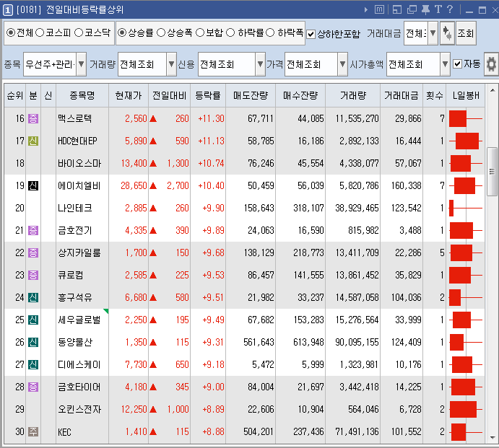Sort by the 종목명 column header
Image resolution: width=499 pixels, height=448 pixels.
tap(82, 95)
